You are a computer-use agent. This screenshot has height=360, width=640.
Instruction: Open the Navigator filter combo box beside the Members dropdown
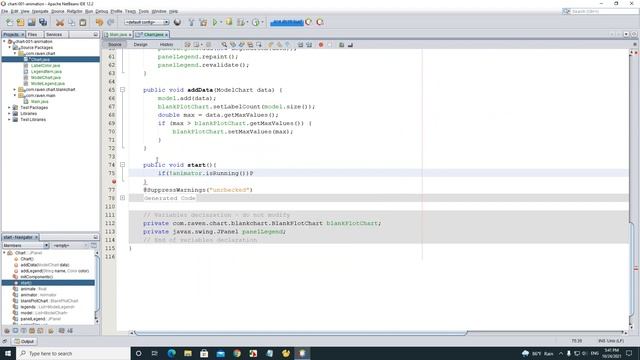click(x=70, y=245)
